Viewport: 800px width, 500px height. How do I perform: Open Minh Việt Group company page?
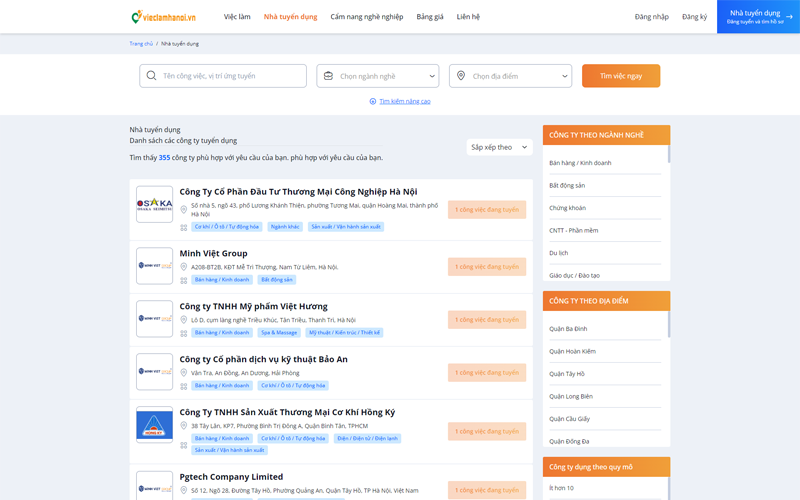[x=213, y=253]
